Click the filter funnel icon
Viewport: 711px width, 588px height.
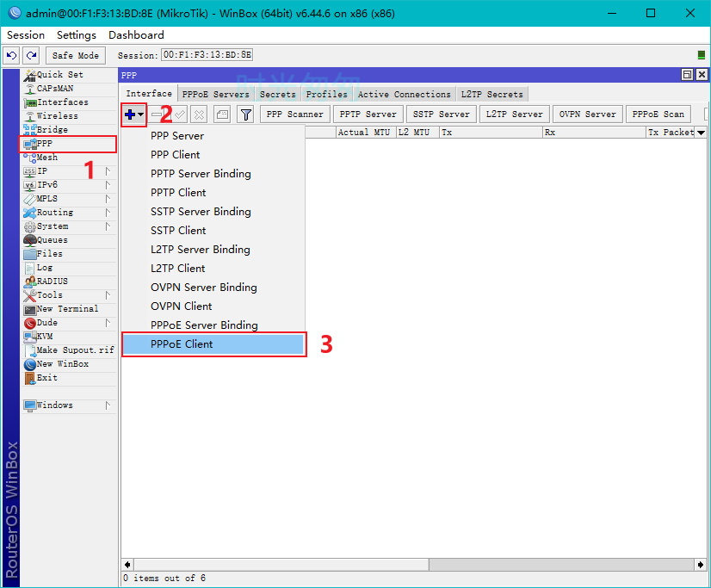click(246, 115)
